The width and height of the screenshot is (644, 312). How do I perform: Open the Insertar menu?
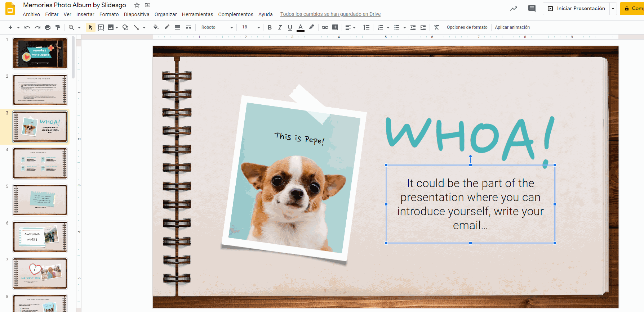tap(85, 14)
